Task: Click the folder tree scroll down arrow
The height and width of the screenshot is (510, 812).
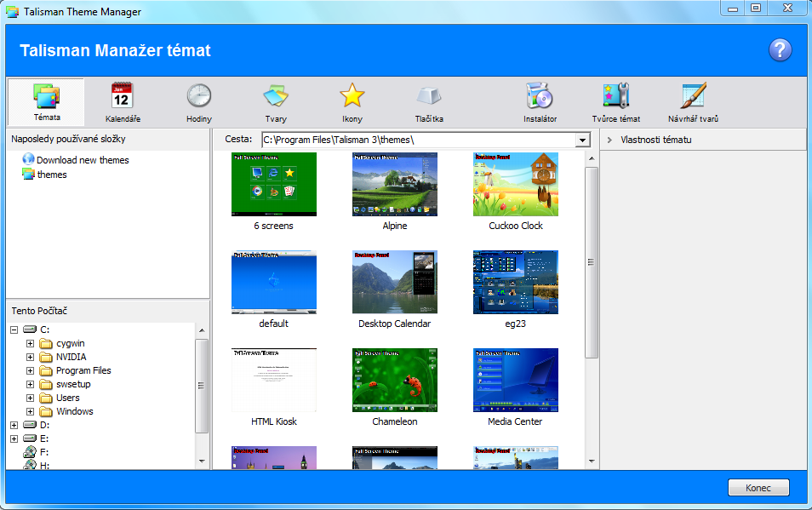Action: point(202,461)
